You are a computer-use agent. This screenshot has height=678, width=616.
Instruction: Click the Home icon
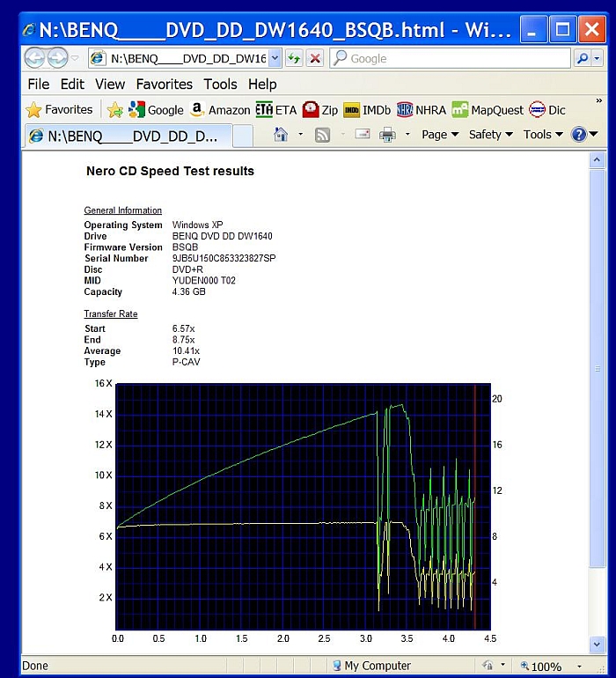[281, 135]
